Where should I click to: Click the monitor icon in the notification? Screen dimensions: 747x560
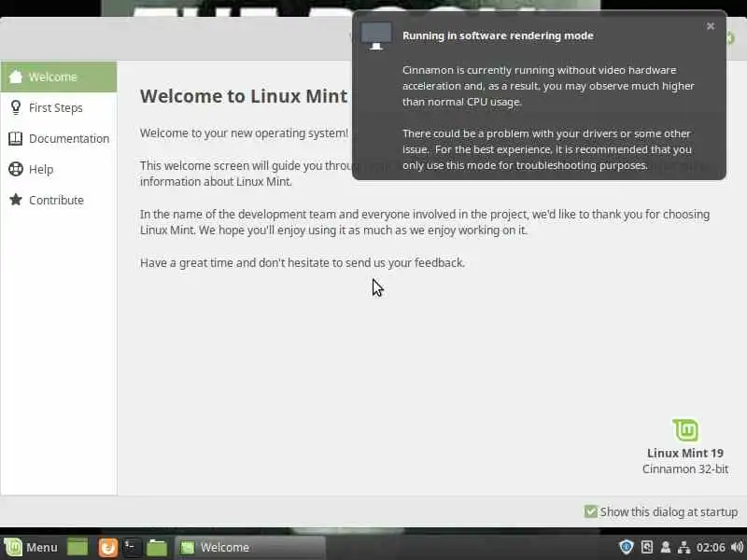(x=376, y=35)
